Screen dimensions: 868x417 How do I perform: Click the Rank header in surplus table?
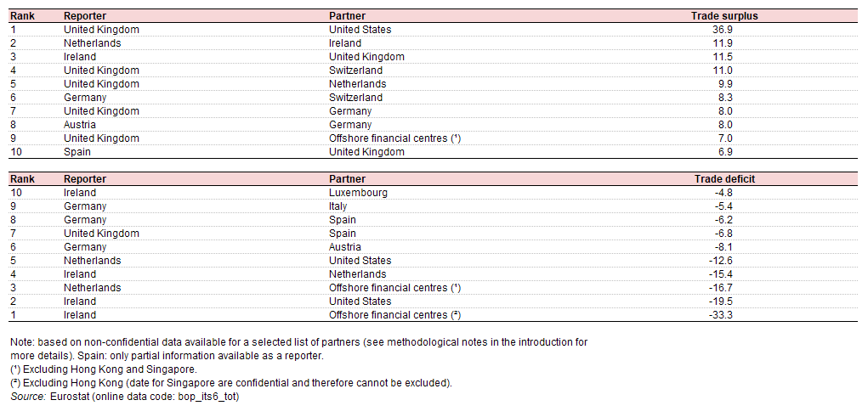point(22,16)
